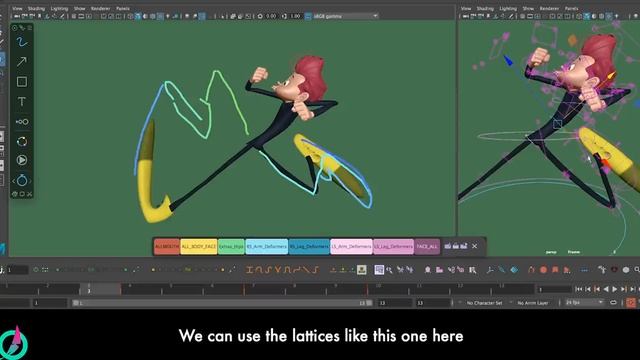Viewport: 640px width, 360px height.
Task: Go to start of playback range
Action: [x=578, y=289]
